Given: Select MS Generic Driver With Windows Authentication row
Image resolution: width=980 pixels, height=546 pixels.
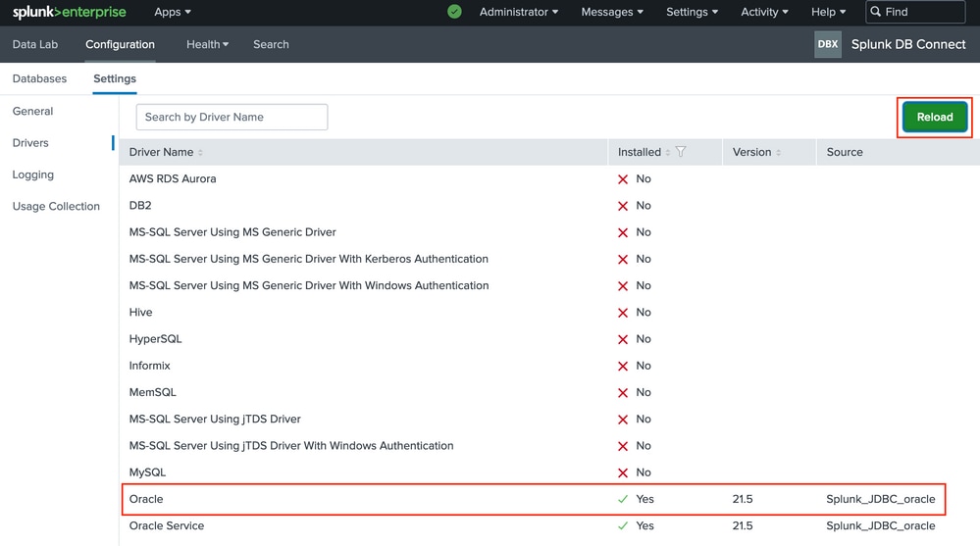Looking at the screenshot, I should tap(309, 285).
